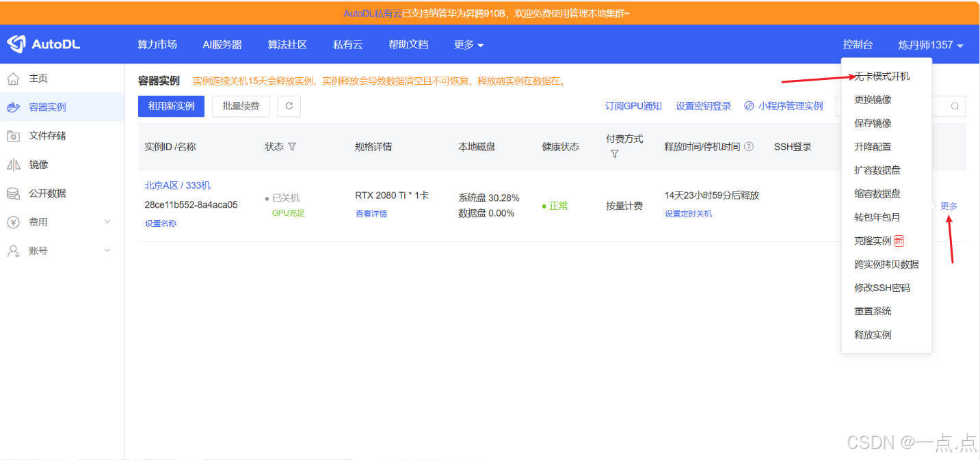Click the 租用新实例 button
Viewport: 980px width, 460px height.
171,106
